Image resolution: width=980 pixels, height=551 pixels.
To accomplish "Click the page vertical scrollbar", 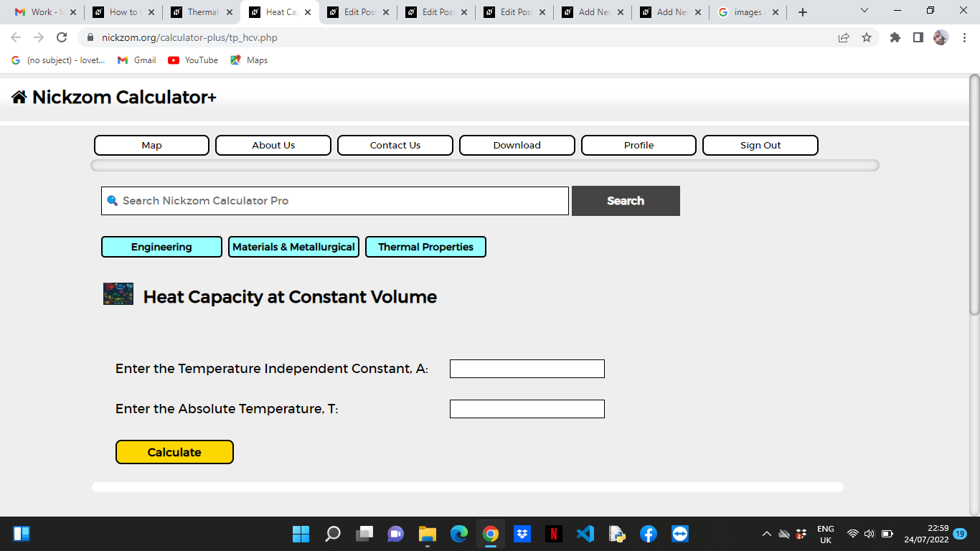I will [x=974, y=194].
